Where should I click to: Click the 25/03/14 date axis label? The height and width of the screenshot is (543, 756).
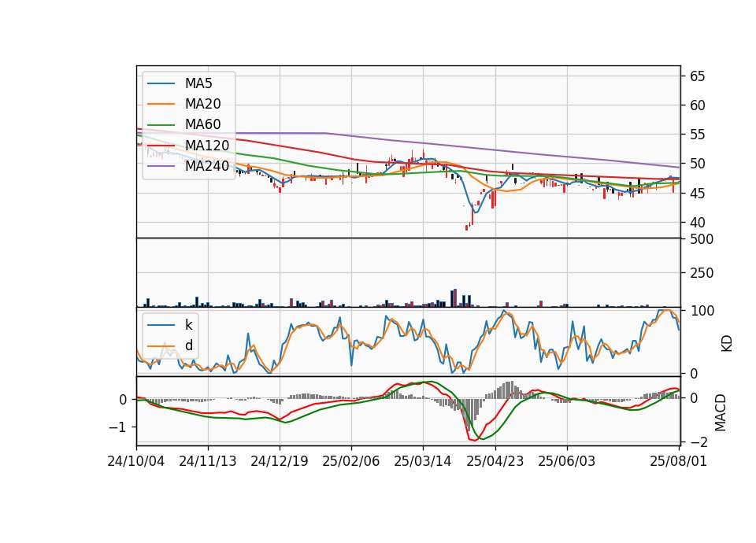click(423, 461)
